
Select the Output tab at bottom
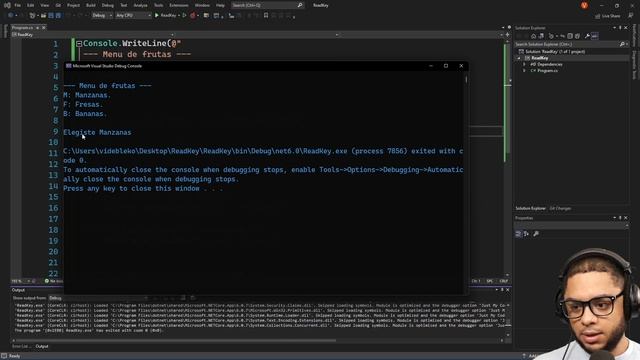pos(42,346)
